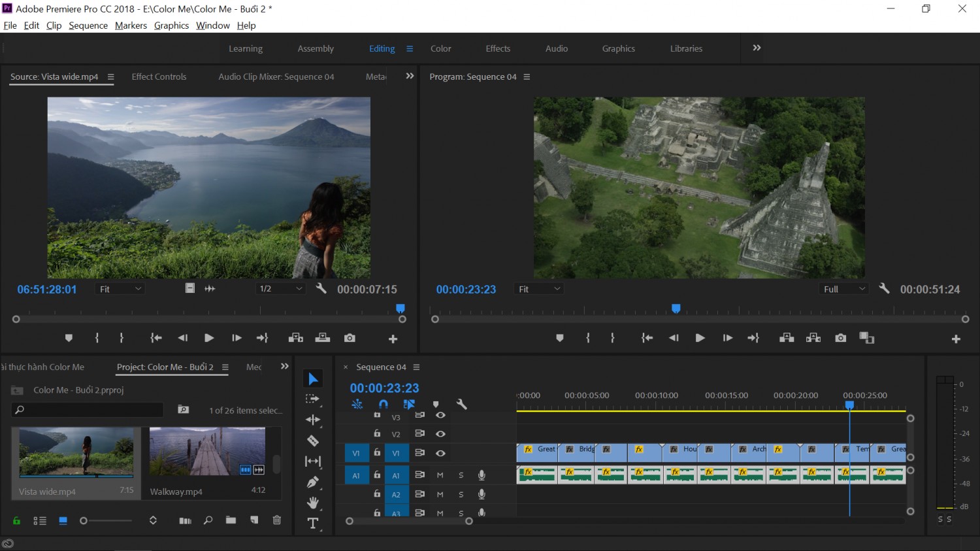Toggle snap magnet in timeline

click(x=384, y=405)
